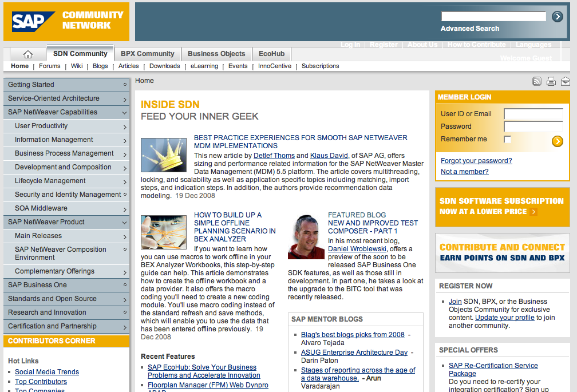
Task: Click Forgot your password link
Action: (476, 161)
